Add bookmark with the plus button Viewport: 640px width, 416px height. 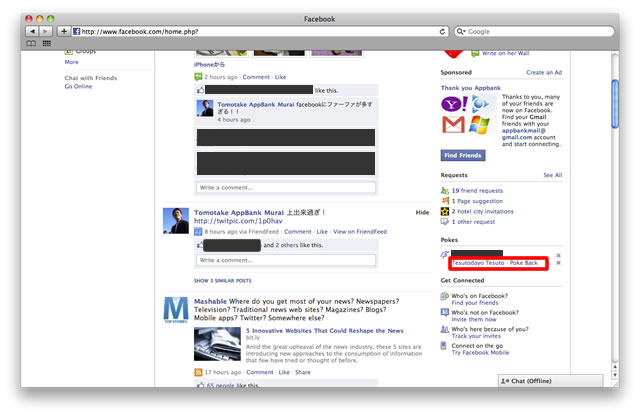click(x=64, y=31)
